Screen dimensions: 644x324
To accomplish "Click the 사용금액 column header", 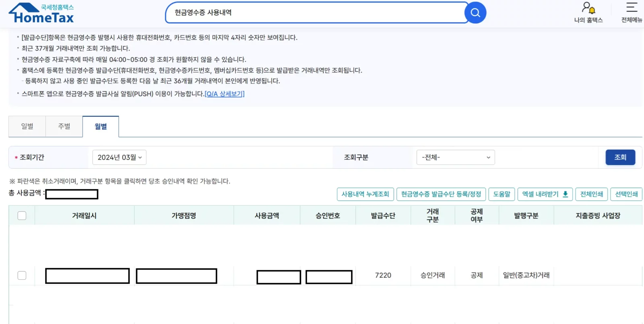I will pyautogui.click(x=267, y=215).
